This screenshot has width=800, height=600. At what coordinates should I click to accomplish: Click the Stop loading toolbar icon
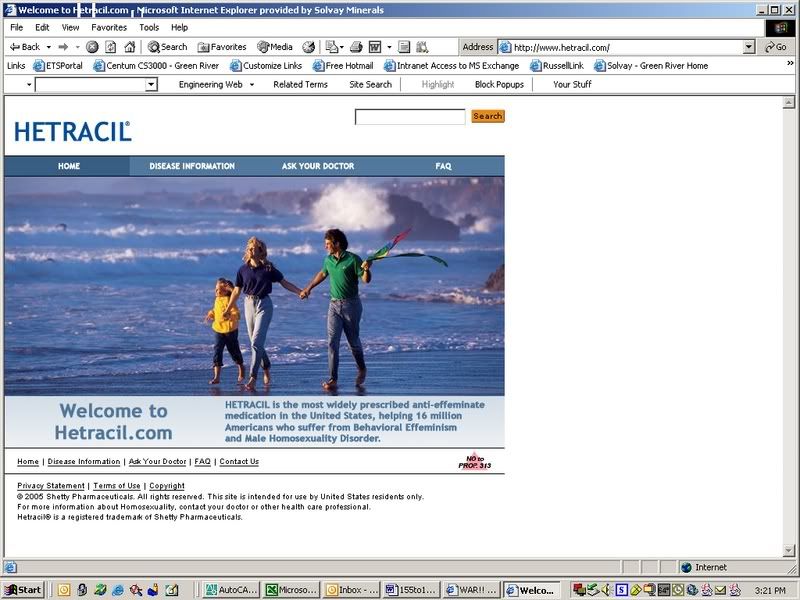coord(92,47)
